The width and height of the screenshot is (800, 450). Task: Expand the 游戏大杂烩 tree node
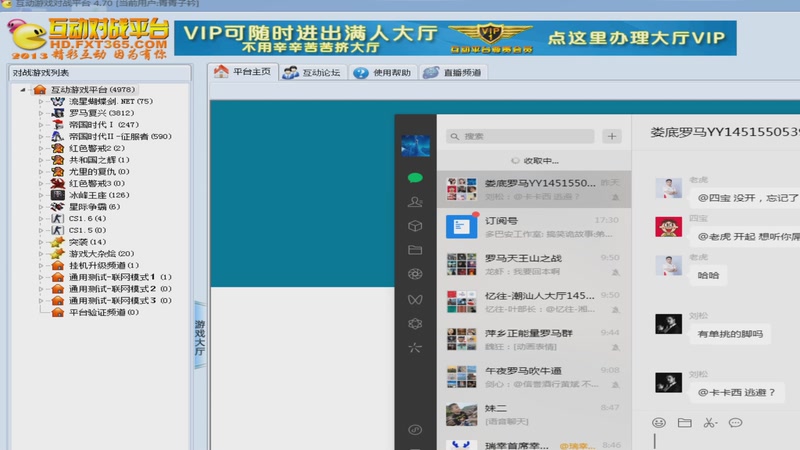point(41,254)
